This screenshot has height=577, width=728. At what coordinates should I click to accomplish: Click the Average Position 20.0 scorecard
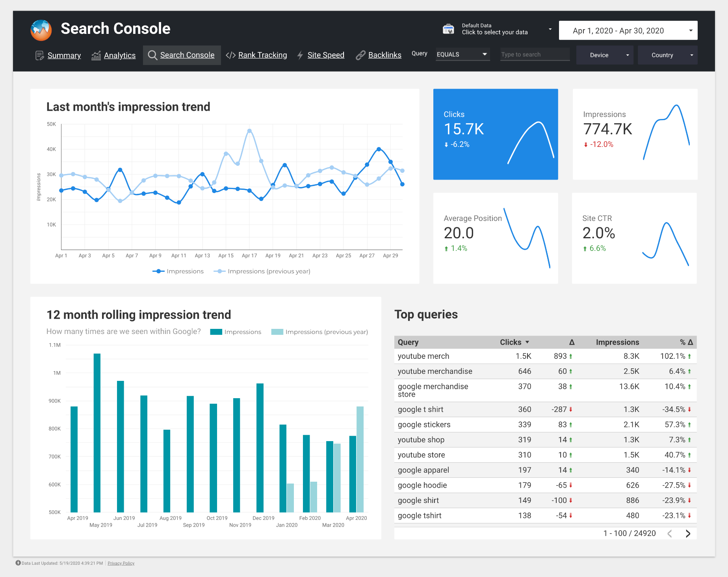(496, 238)
